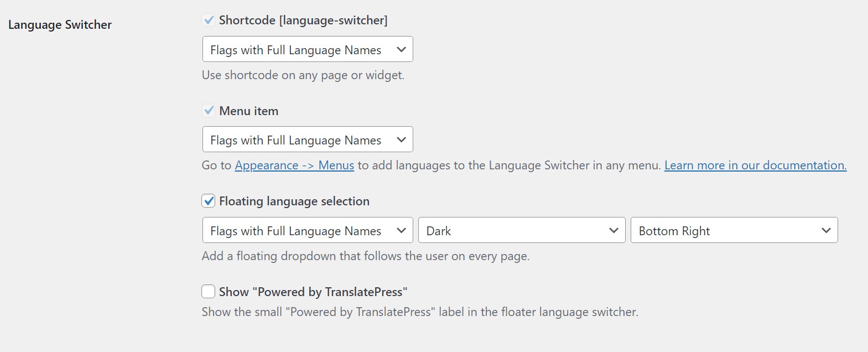The width and height of the screenshot is (868, 352).
Task: Uncheck Floating language selection checkbox
Action: (209, 201)
